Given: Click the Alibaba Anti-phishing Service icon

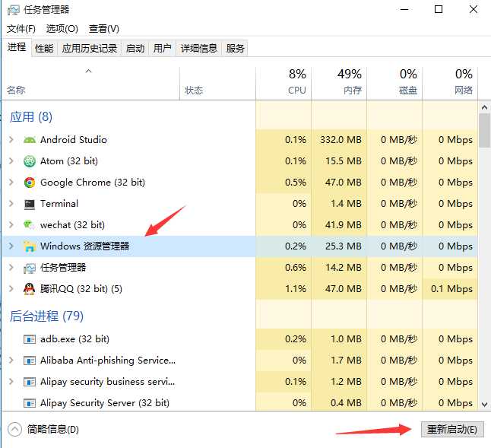Looking at the screenshot, I should coord(30,361).
